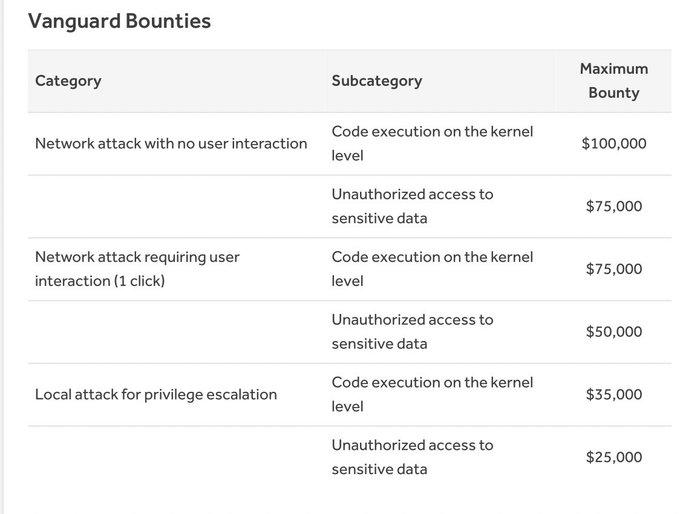Viewport: 680px width, 514px height.
Task: Click the $25,000 bounty amount
Action: pos(614,457)
